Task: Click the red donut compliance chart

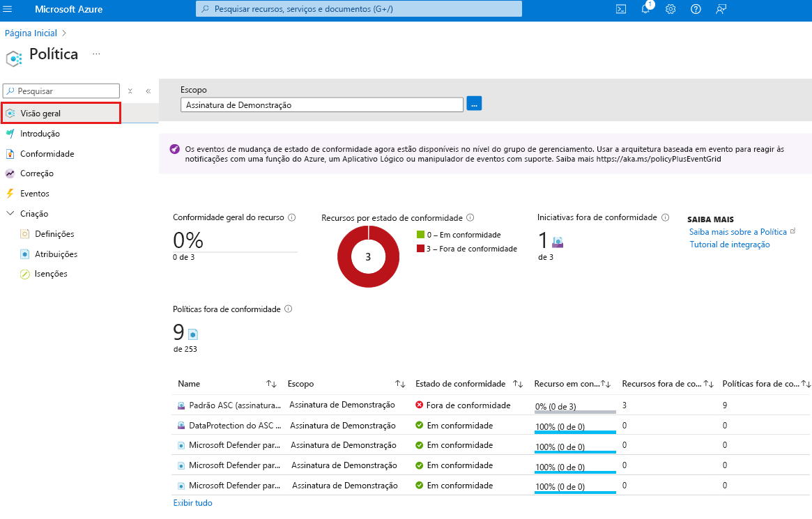Action: (368, 256)
